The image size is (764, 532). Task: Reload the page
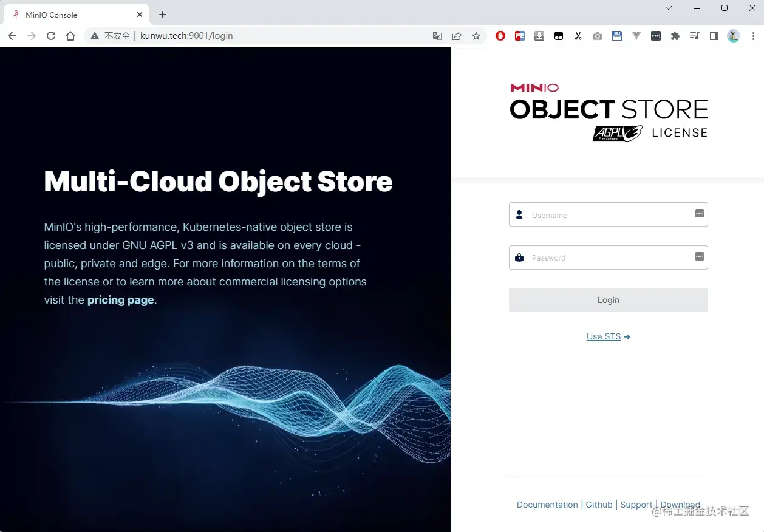[x=51, y=36]
